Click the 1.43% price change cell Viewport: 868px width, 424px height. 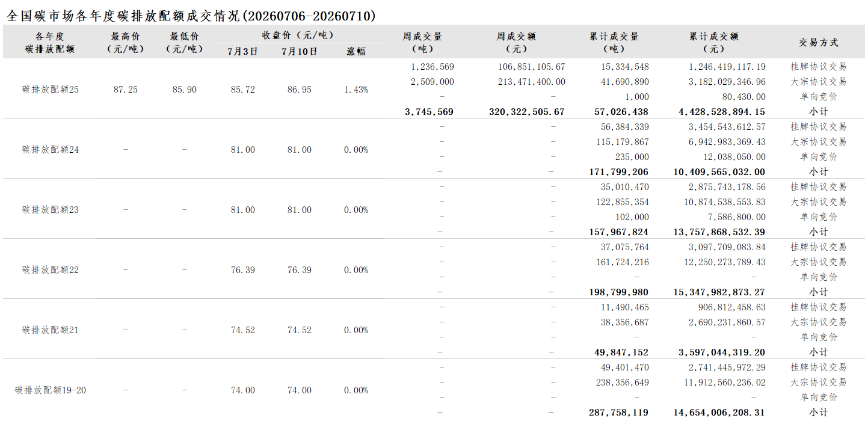click(x=356, y=90)
